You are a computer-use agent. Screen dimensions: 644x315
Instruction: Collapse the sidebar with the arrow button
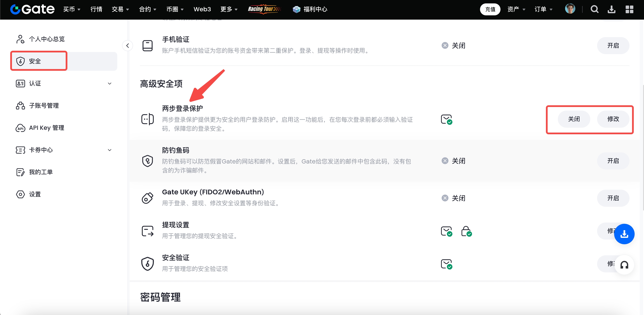(128, 46)
